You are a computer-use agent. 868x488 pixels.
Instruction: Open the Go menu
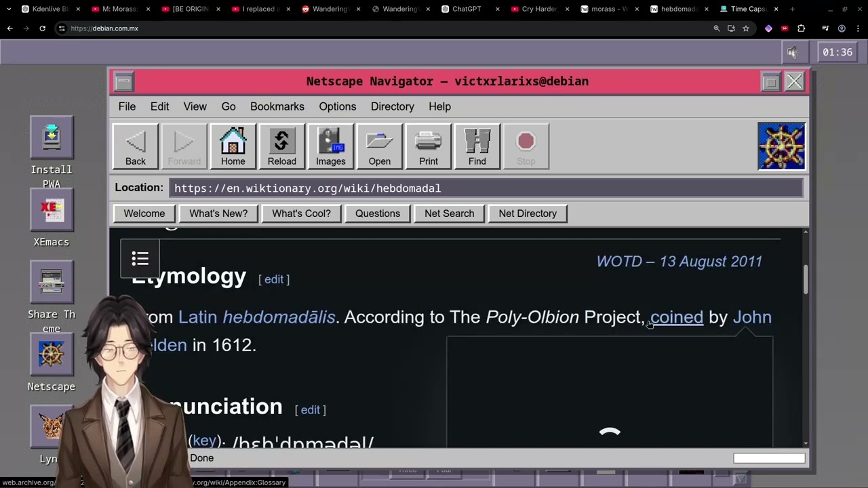(229, 106)
